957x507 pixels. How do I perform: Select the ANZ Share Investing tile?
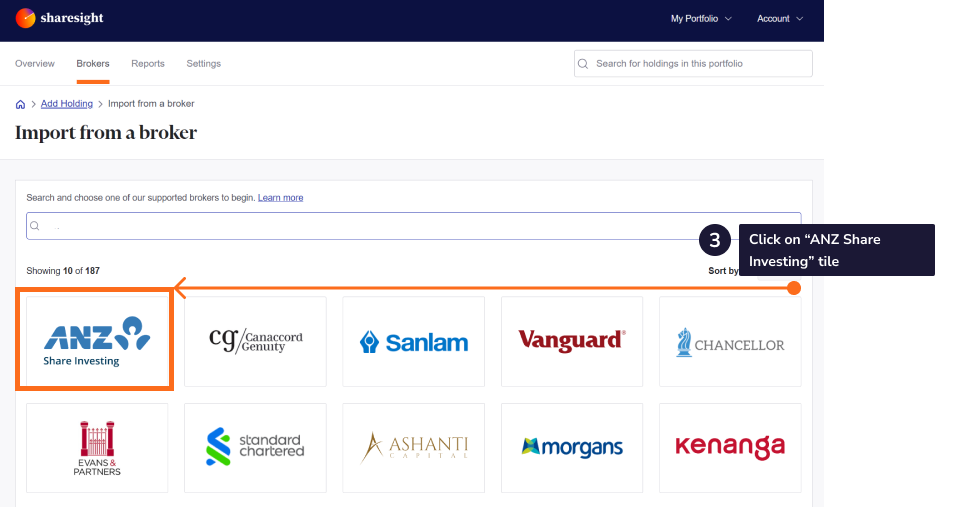coord(97,341)
